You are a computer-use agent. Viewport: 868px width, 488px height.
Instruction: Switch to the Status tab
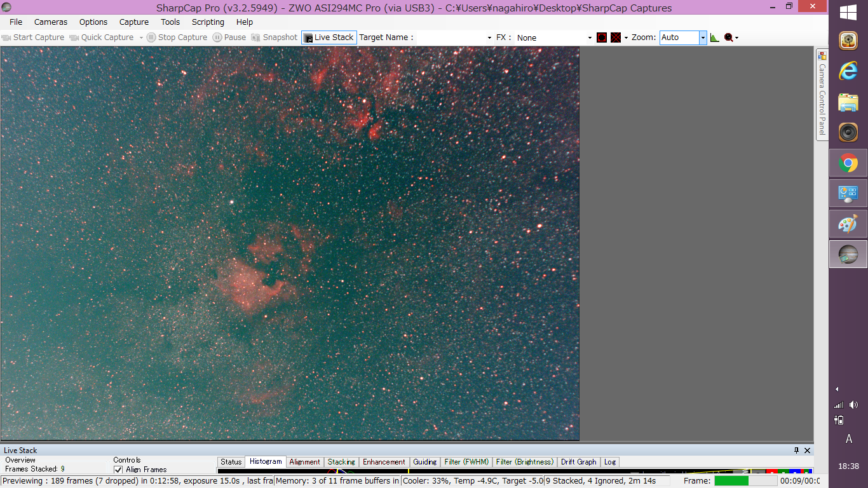(231, 462)
